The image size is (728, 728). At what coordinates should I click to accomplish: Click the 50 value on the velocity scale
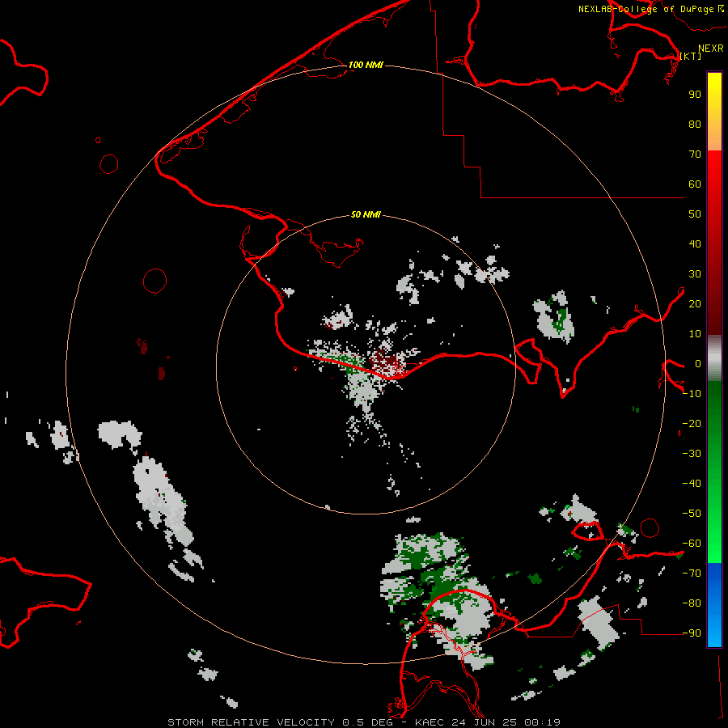click(695, 214)
